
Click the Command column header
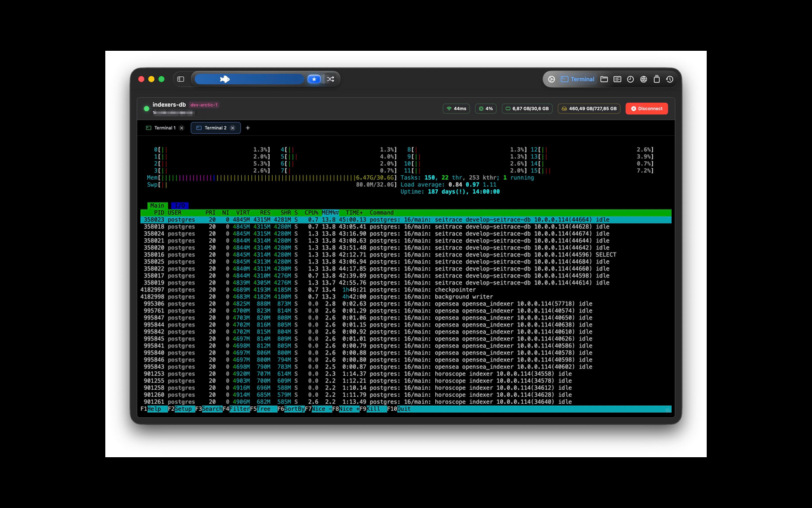click(381, 213)
